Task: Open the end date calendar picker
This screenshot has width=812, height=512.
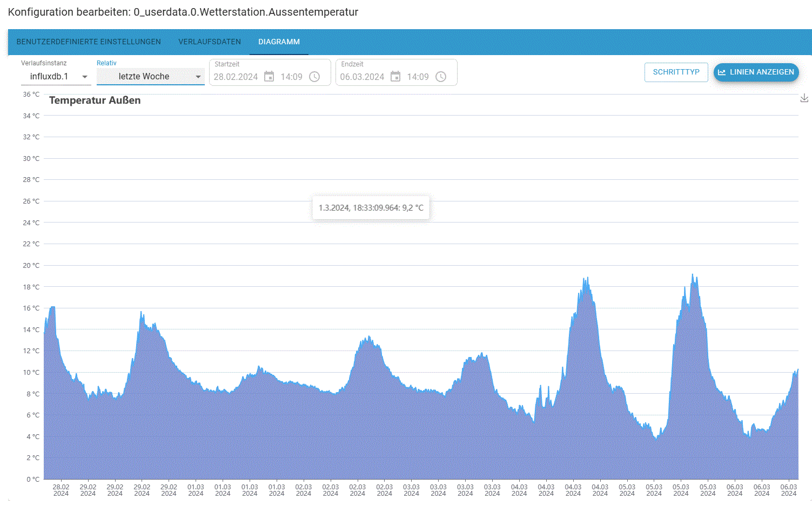Action: coord(395,77)
